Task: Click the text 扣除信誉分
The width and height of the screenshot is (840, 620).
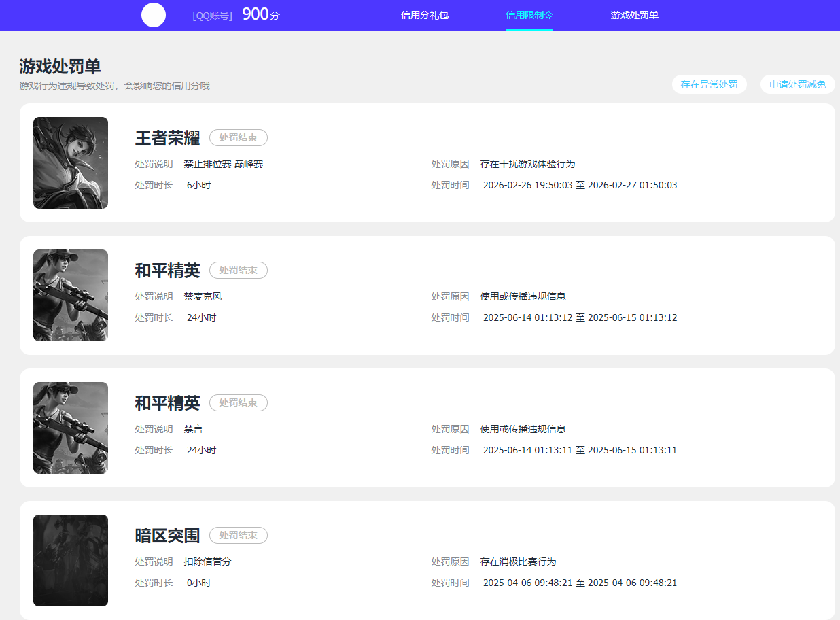Action: (207, 562)
